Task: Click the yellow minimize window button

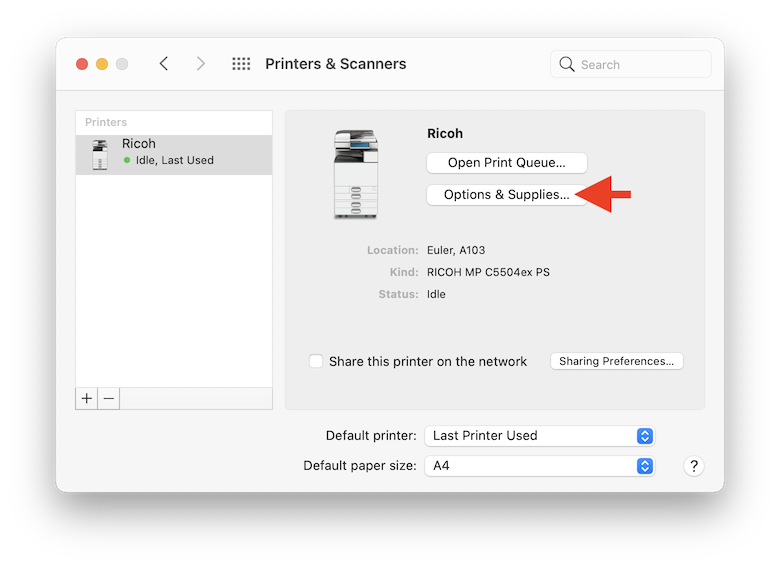Action: 102,64
